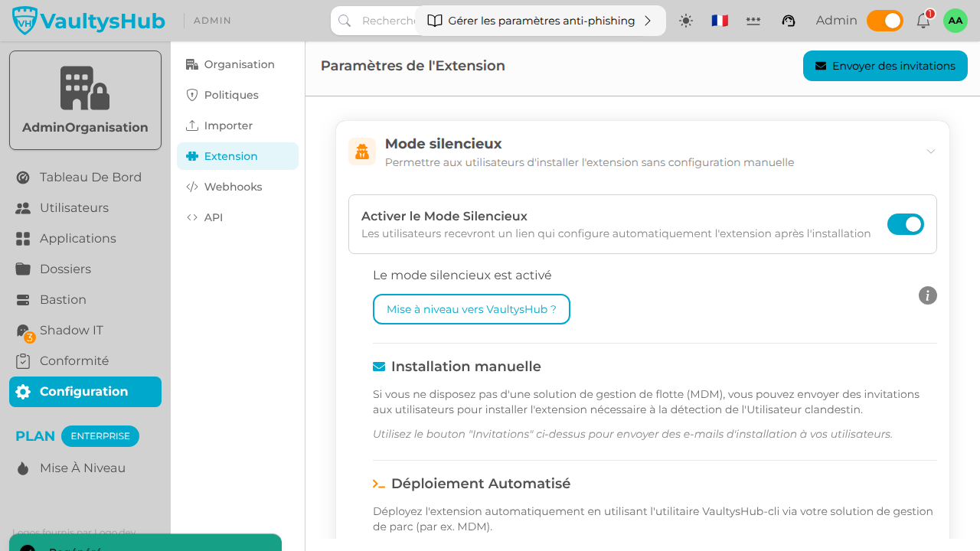Click the Installation manuelle heading
Viewport: 980px width, 551px height.
pos(466,367)
